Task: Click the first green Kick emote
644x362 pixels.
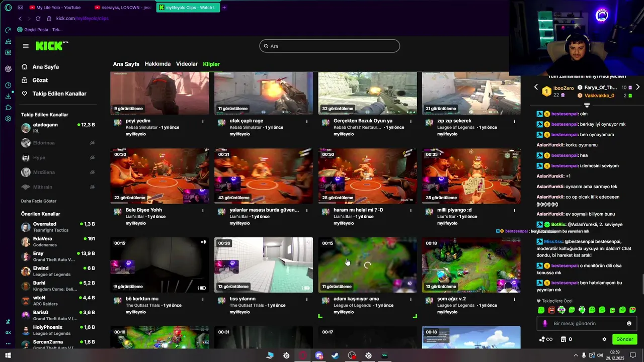Action: click(541, 310)
